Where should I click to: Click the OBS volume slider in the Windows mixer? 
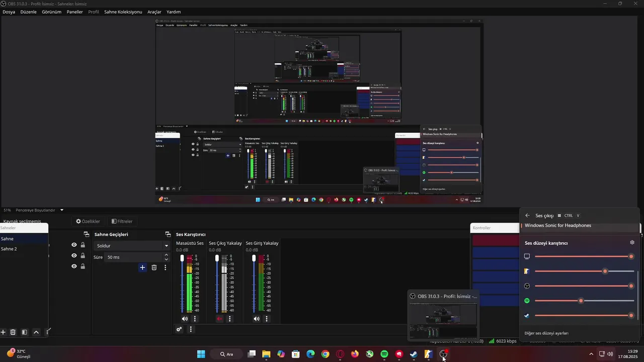pos(584,286)
